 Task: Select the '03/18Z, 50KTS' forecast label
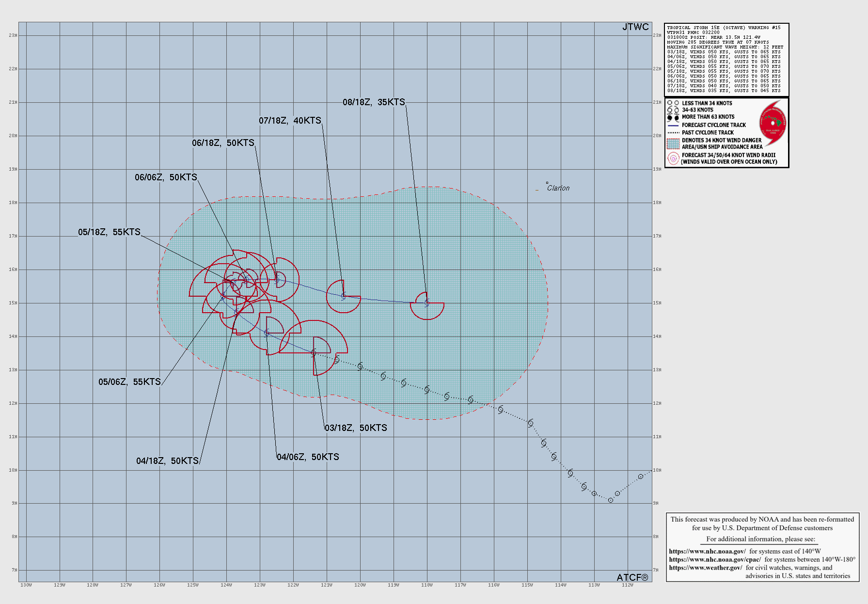(356, 428)
